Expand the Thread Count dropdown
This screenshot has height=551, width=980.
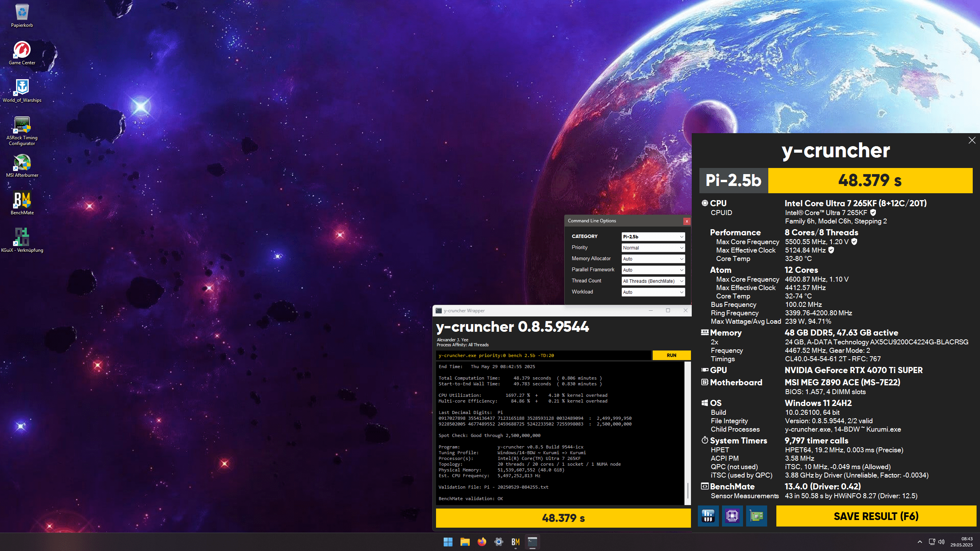point(653,281)
